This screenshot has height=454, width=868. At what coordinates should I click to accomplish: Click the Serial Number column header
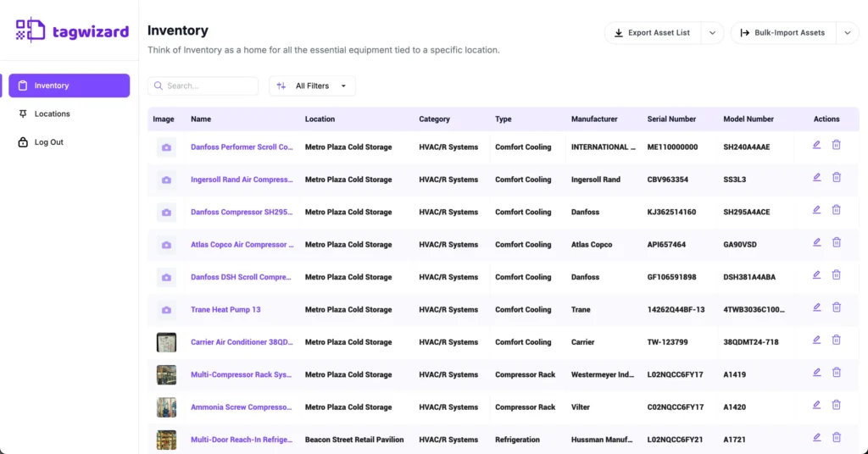[x=671, y=119]
